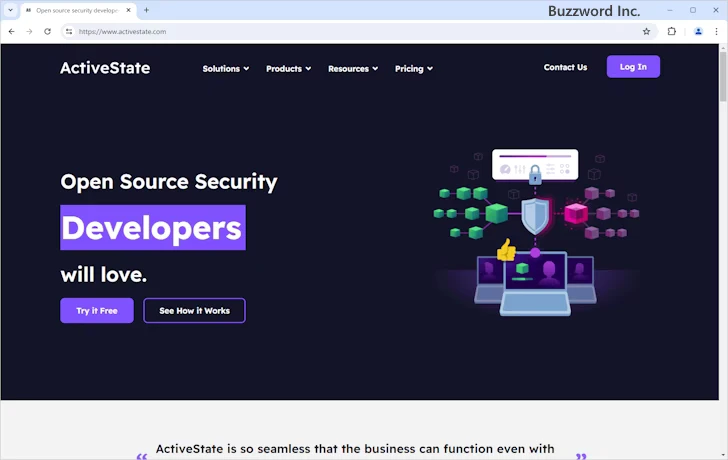Viewport: 728px width, 460px height.
Task: Reload the current page
Action: (x=47, y=32)
